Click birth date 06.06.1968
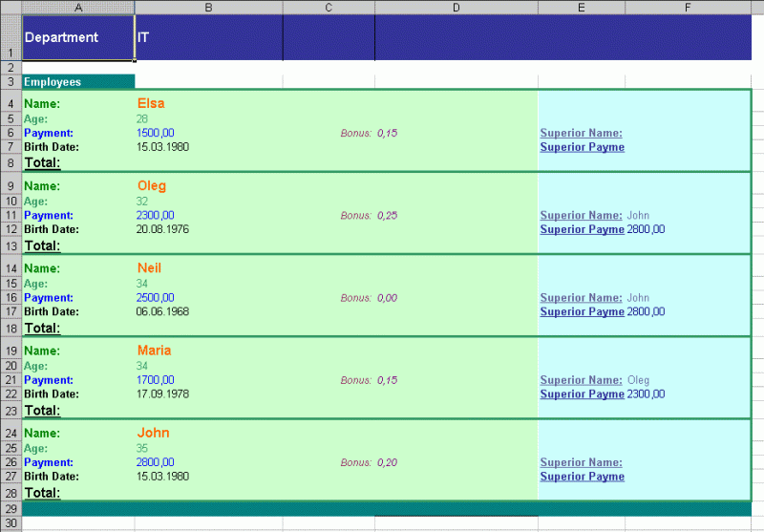 coord(162,311)
